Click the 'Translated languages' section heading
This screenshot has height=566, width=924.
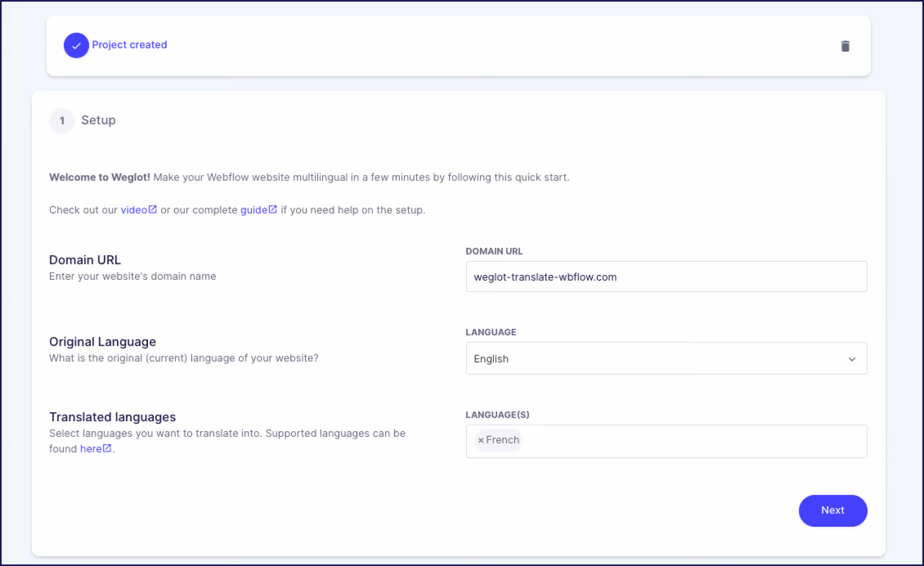(x=112, y=417)
